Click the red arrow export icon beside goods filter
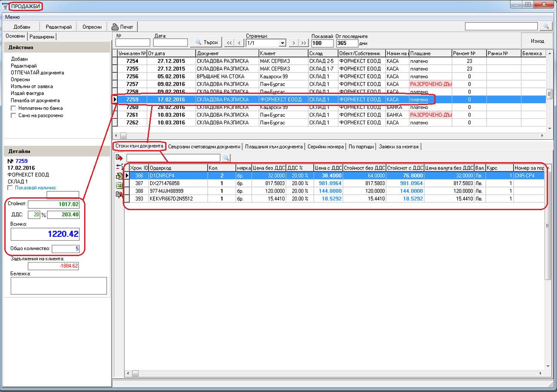This screenshot has height=392, width=557. point(119,157)
